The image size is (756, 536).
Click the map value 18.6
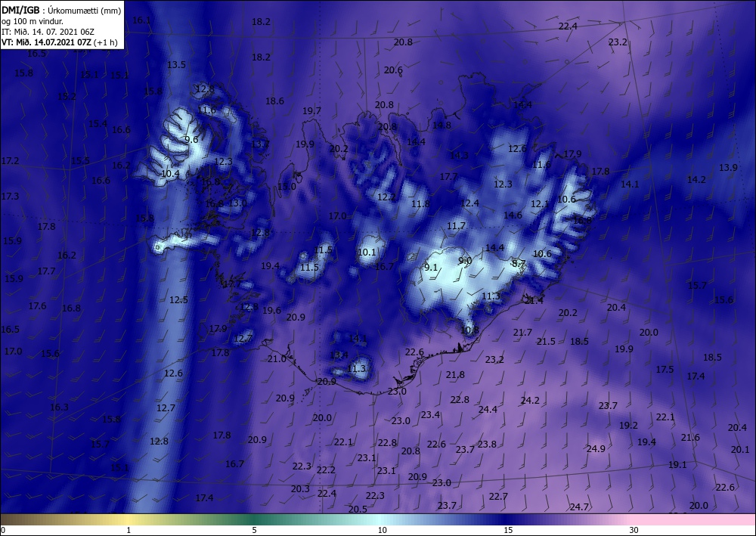[x=274, y=101]
